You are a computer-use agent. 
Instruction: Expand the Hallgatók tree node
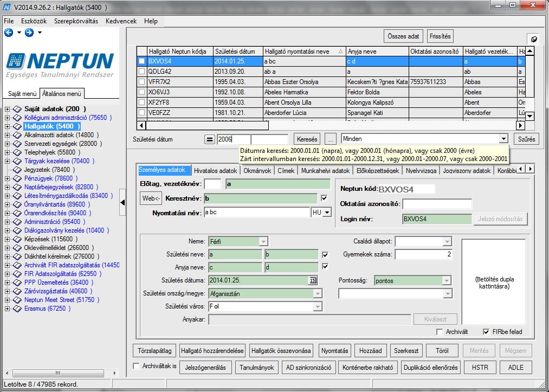(7, 126)
